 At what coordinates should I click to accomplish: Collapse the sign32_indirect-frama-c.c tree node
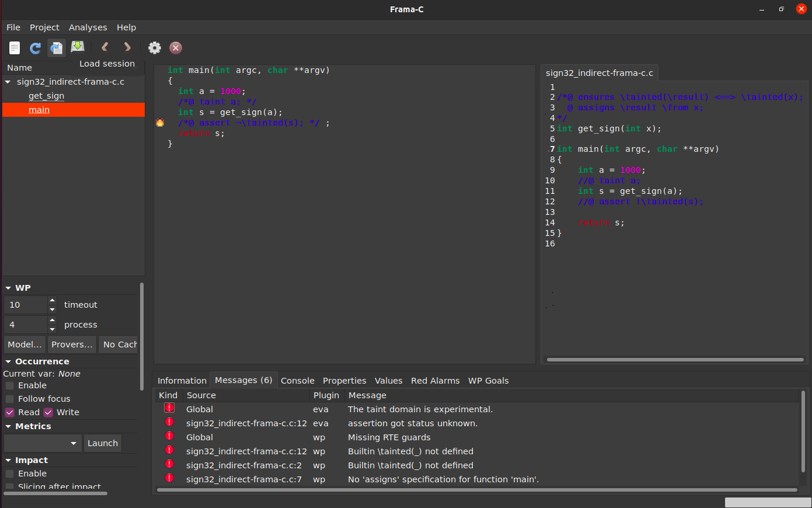click(8, 82)
